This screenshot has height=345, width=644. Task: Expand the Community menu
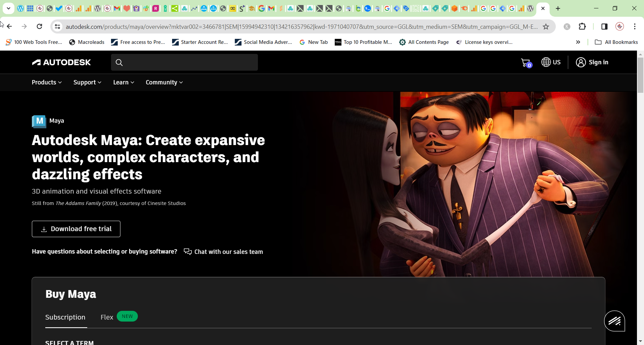[164, 82]
